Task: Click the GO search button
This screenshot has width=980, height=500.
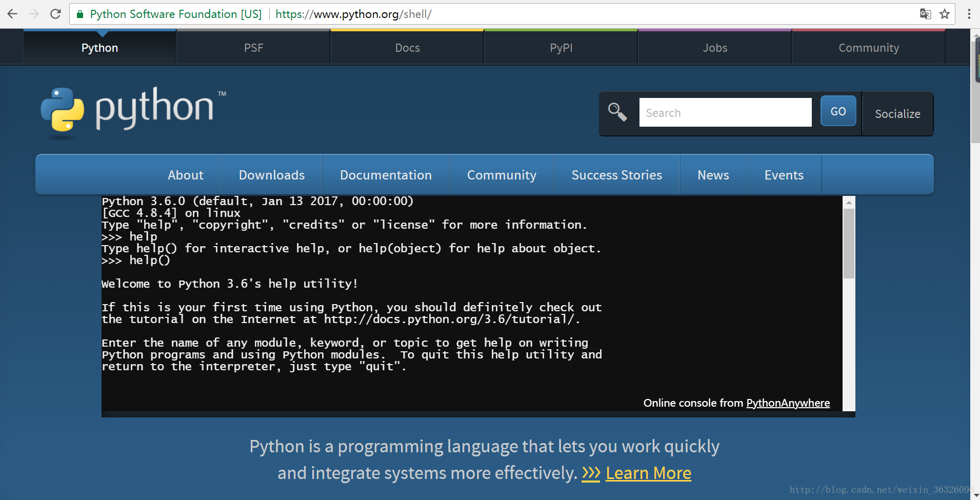Action: pyautogui.click(x=838, y=111)
